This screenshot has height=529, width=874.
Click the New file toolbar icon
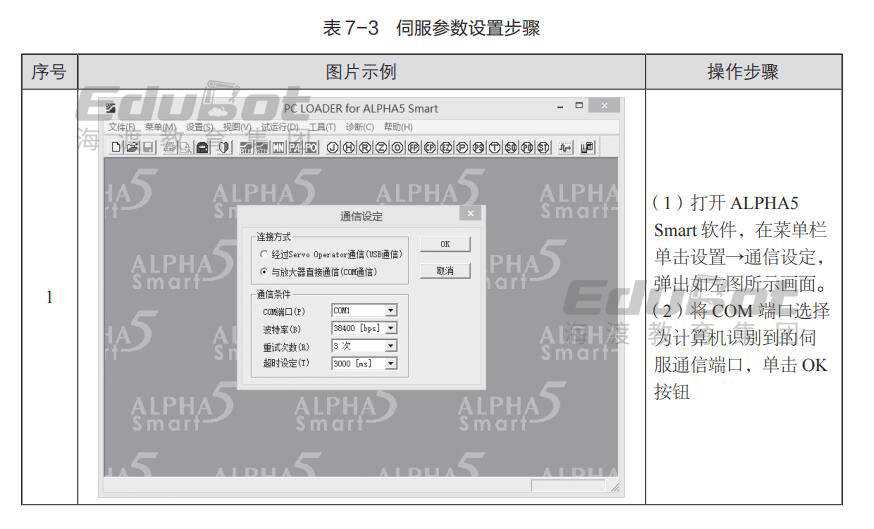(117, 147)
